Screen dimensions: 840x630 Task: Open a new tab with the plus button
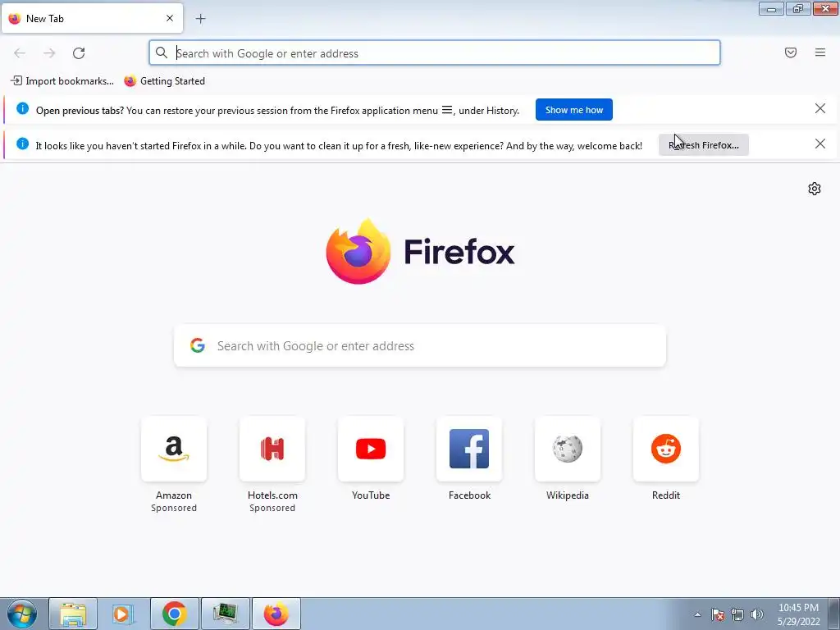click(x=200, y=19)
